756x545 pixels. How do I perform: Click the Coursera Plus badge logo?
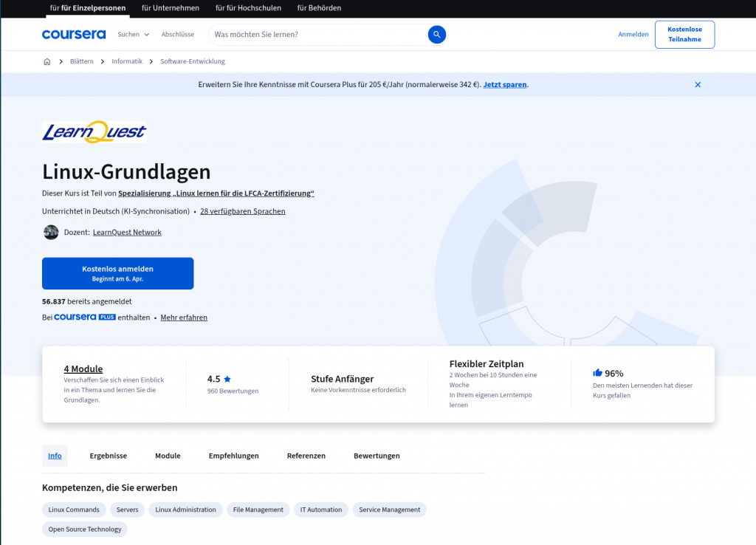tap(85, 318)
